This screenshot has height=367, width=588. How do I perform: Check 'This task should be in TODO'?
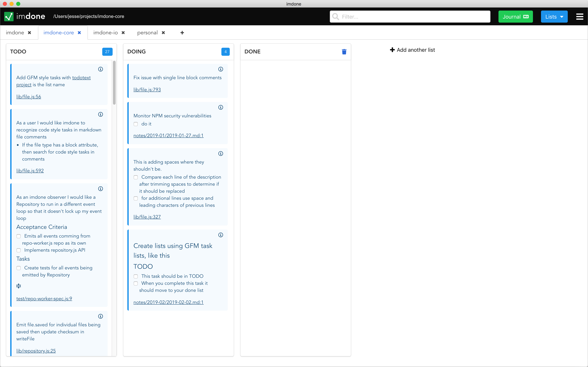click(x=136, y=276)
